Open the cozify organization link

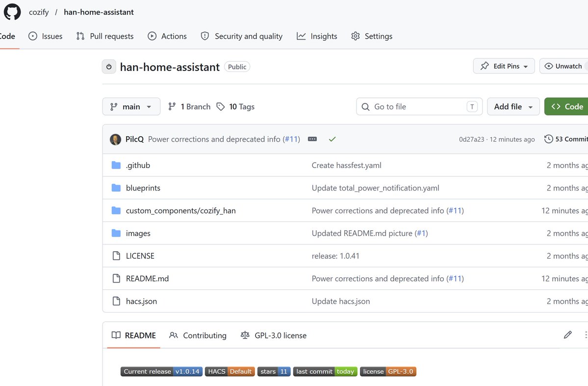coord(39,12)
